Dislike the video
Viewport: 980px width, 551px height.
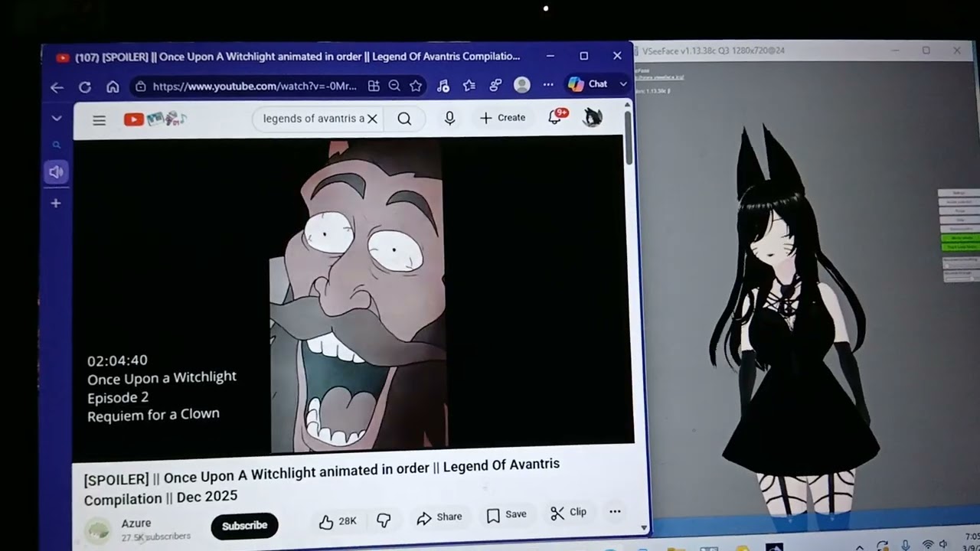384,520
